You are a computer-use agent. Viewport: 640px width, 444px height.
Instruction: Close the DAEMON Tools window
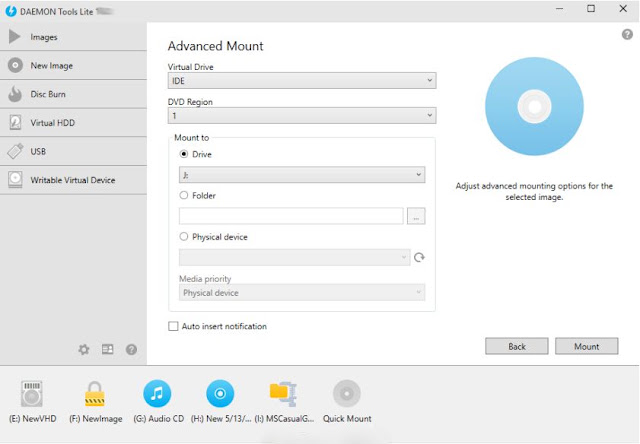[623, 9]
